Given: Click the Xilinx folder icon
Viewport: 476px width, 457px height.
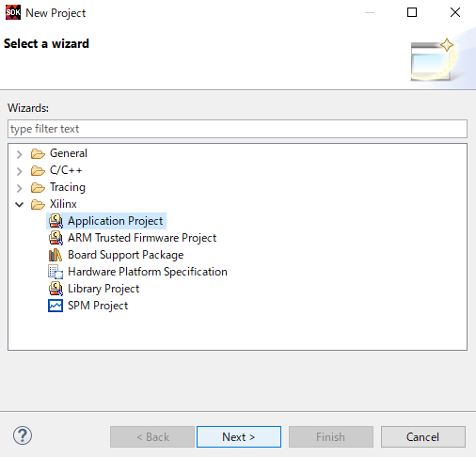Looking at the screenshot, I should point(38,204).
